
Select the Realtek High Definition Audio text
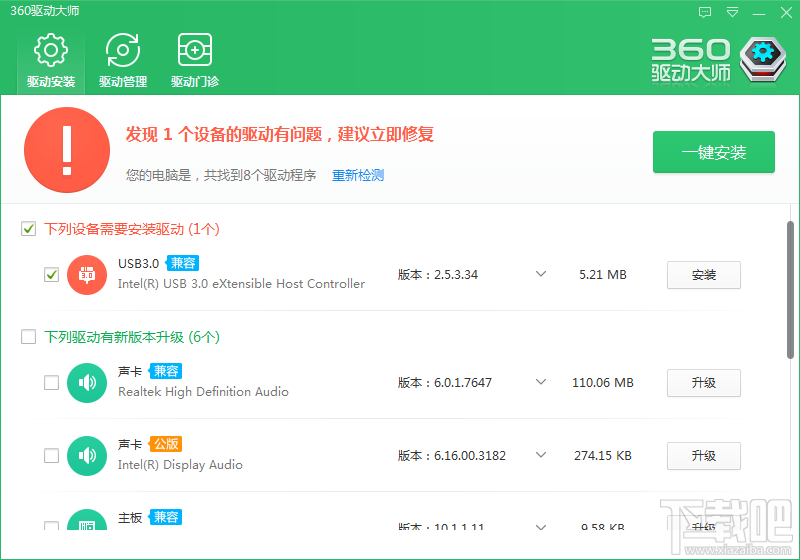(x=204, y=392)
